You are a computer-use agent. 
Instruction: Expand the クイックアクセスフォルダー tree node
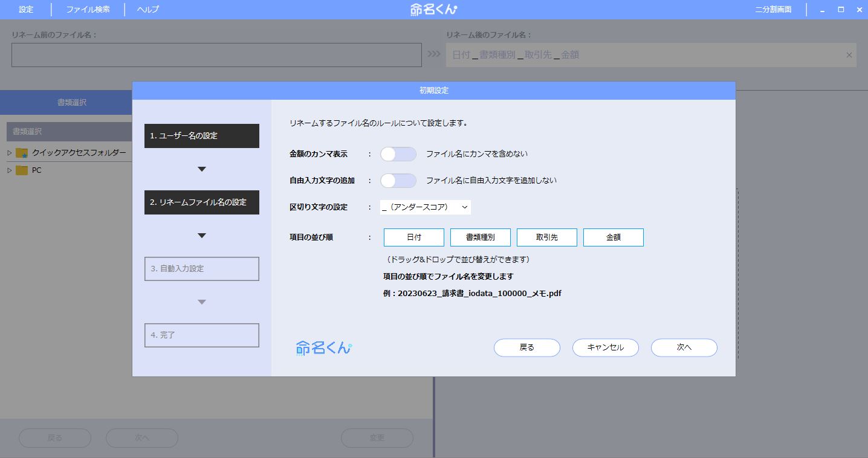[x=8, y=153]
